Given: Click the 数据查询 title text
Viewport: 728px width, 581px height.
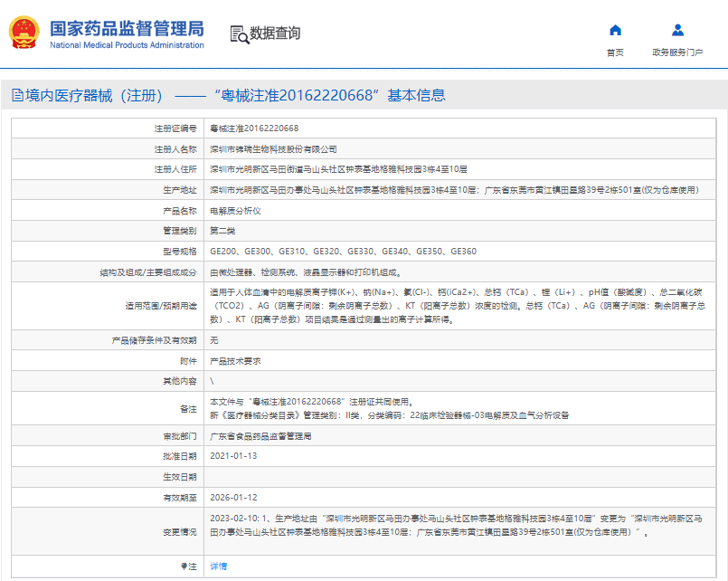Looking at the screenshot, I should click(x=275, y=33).
